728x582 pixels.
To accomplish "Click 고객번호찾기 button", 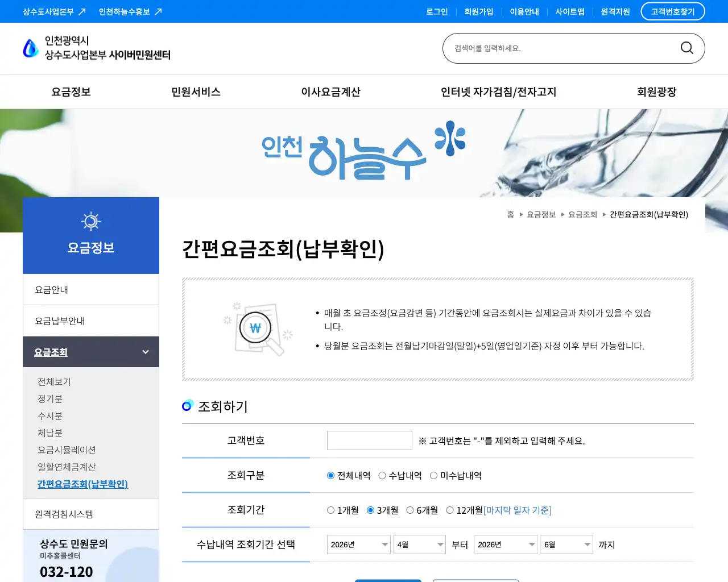I will coord(673,11).
